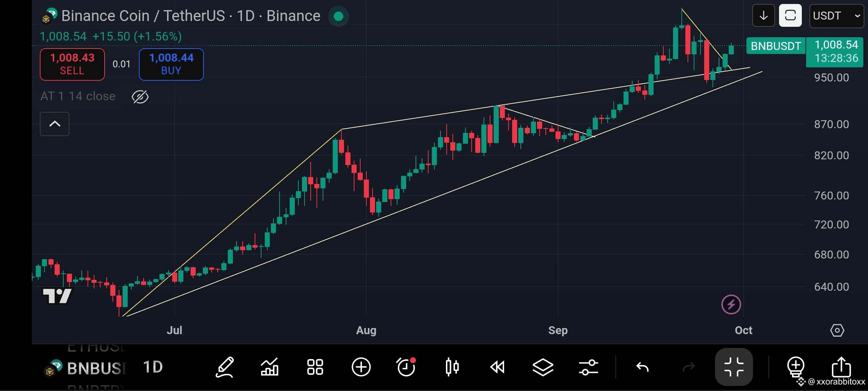
Task: Open the USDT currency dropdown
Action: [x=837, y=16]
